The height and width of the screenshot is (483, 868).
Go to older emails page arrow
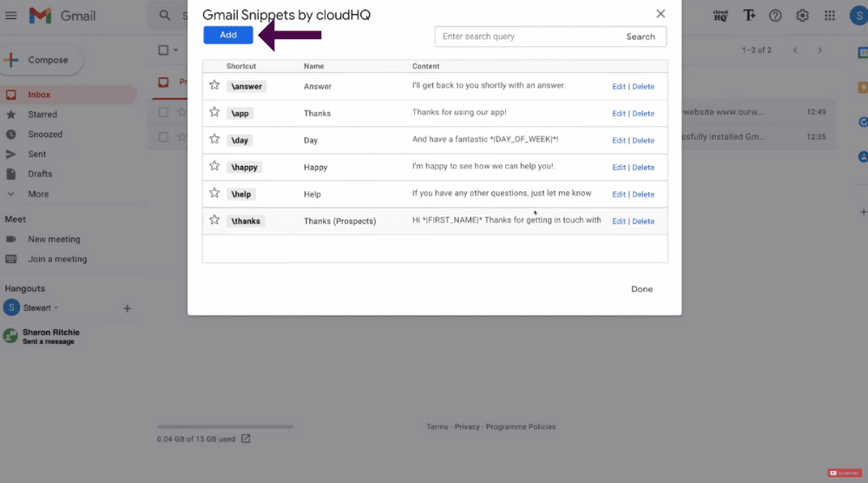pyautogui.click(x=820, y=50)
